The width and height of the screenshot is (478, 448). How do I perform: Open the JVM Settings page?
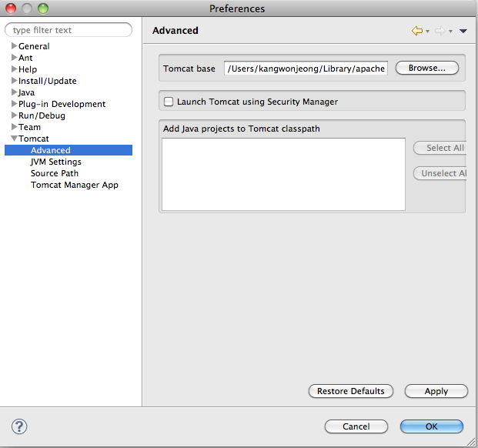pyautogui.click(x=56, y=162)
